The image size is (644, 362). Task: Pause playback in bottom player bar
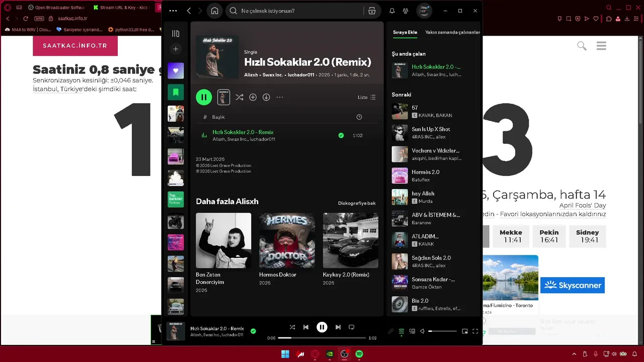(x=322, y=327)
